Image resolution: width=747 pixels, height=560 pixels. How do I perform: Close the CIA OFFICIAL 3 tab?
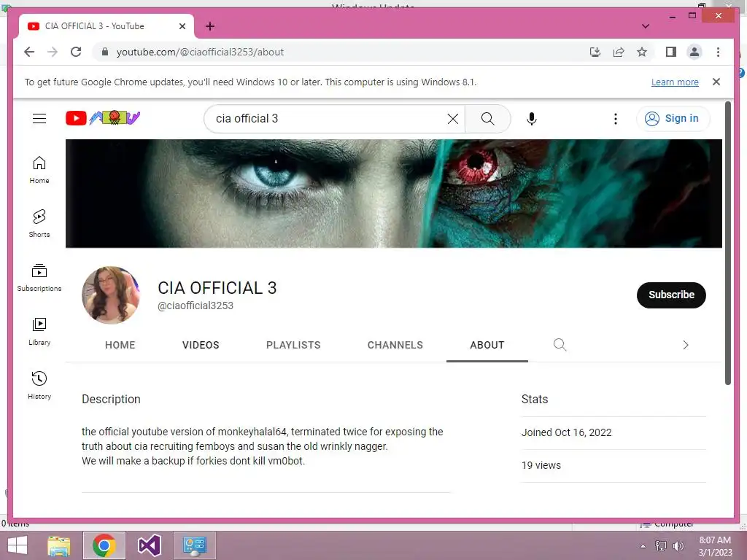coord(182,26)
